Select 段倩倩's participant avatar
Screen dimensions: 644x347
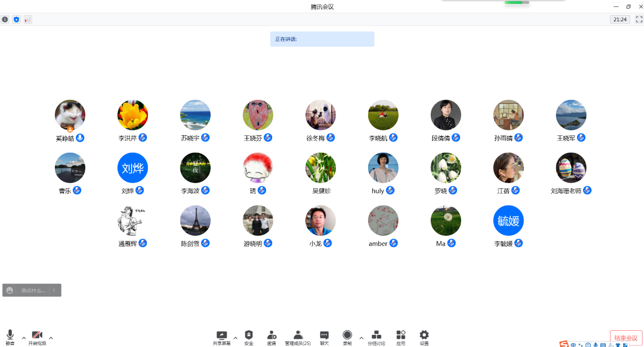point(445,115)
